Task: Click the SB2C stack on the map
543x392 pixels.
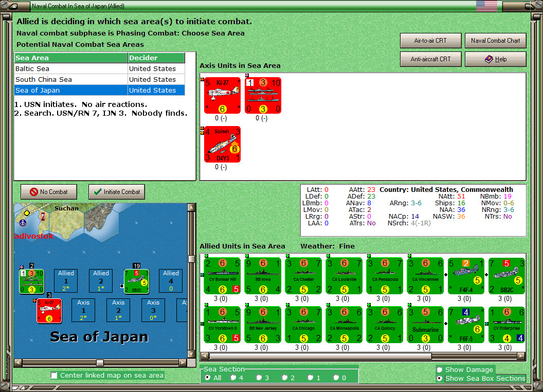Action: pyautogui.click(x=136, y=281)
